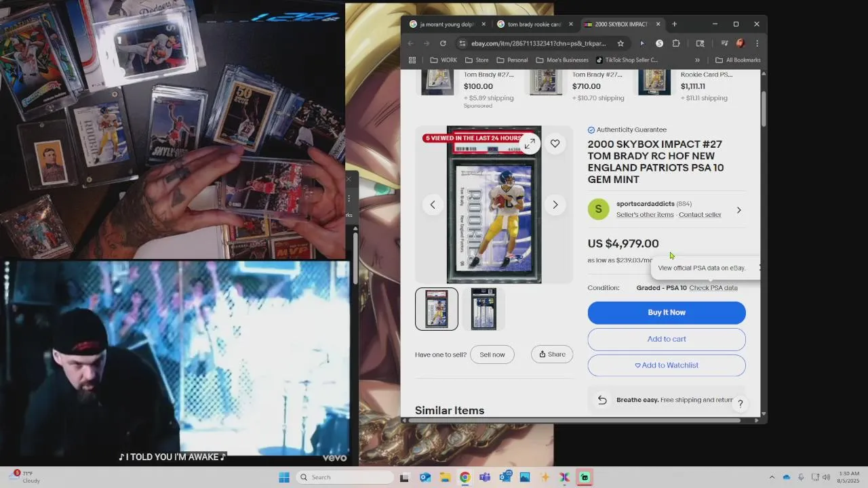Show next card photo with right arrow

coord(555,205)
